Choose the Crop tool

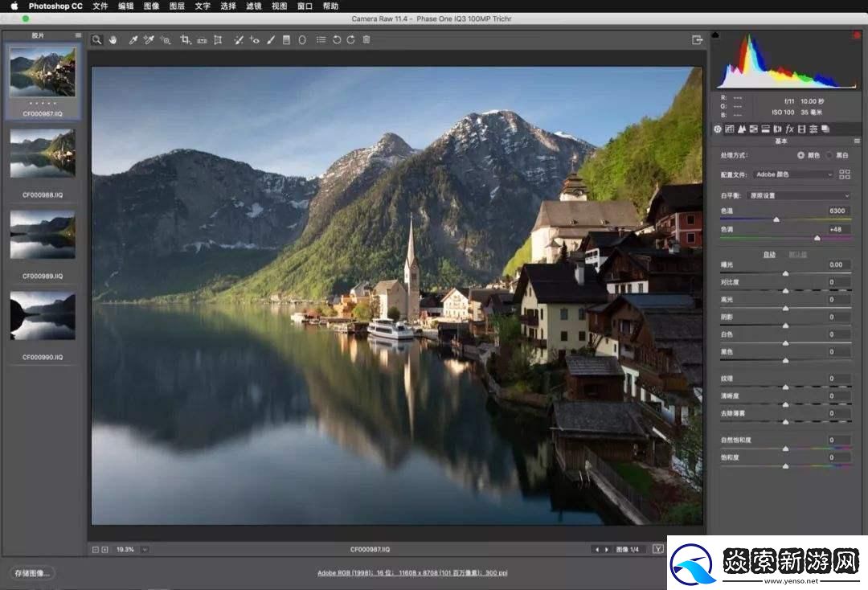point(185,39)
